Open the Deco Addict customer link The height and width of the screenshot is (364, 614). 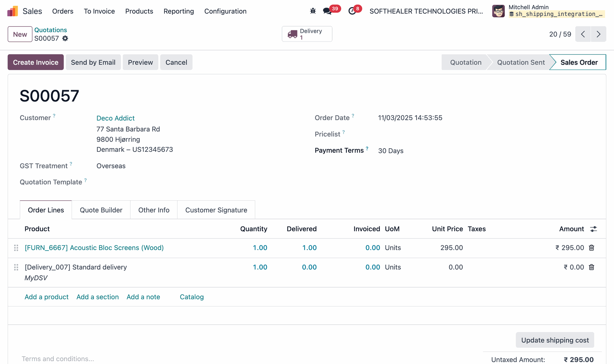(115, 118)
